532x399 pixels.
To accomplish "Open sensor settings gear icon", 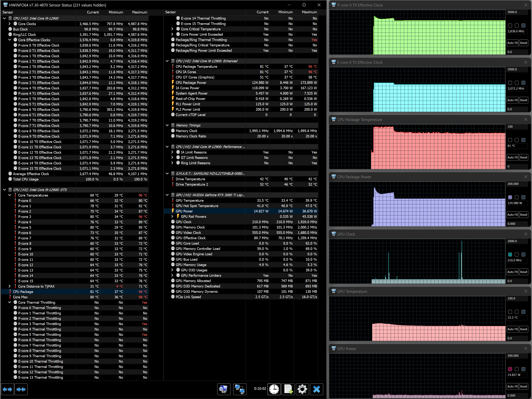I will 302,389.
